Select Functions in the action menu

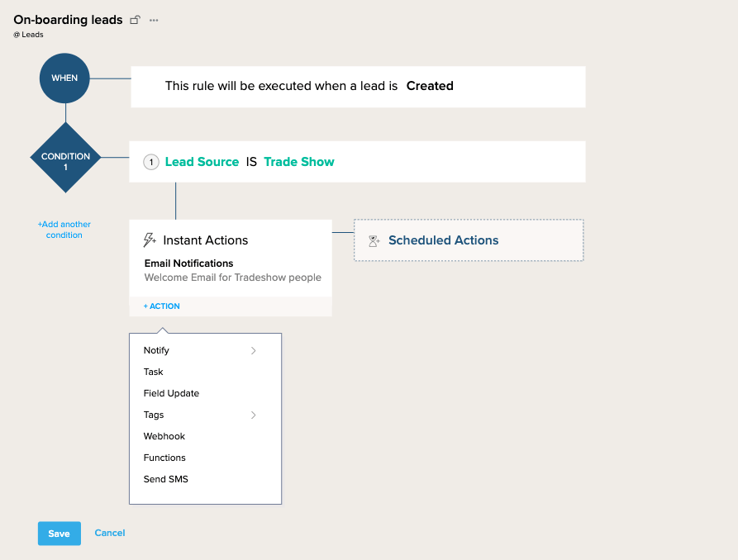click(x=164, y=458)
